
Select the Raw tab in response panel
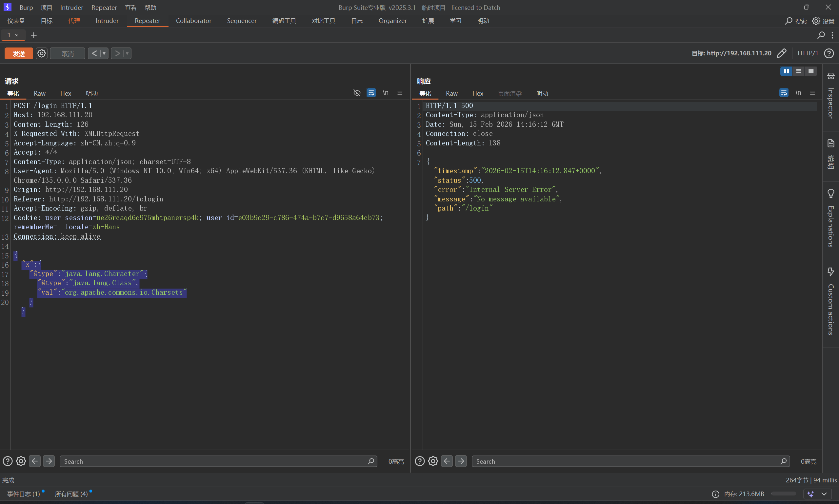[451, 93]
